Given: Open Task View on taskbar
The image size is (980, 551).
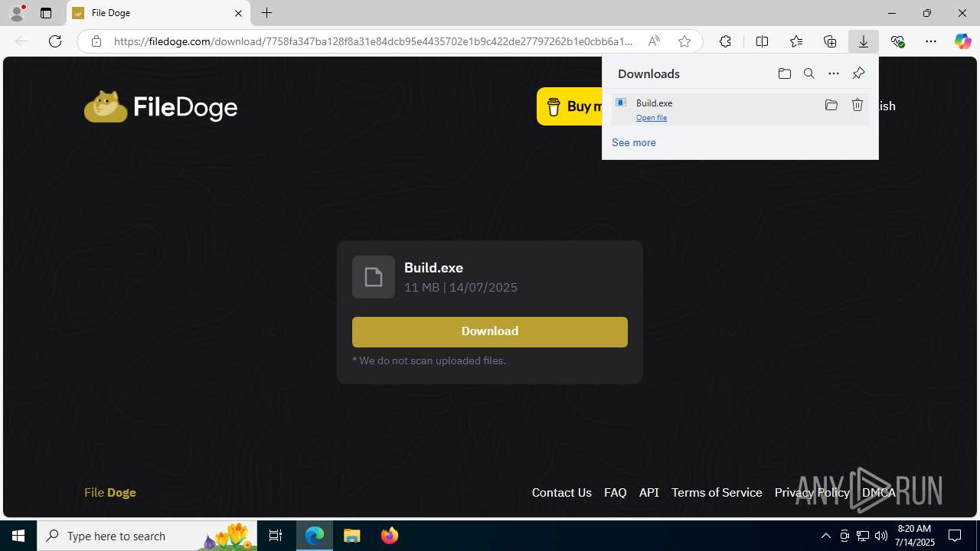Looking at the screenshot, I should pyautogui.click(x=276, y=536).
